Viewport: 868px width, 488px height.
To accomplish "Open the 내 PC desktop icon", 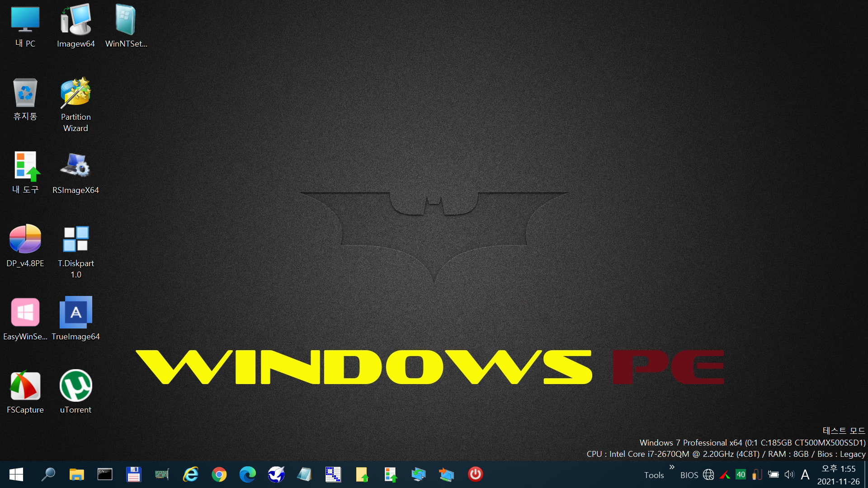I will pyautogui.click(x=25, y=26).
